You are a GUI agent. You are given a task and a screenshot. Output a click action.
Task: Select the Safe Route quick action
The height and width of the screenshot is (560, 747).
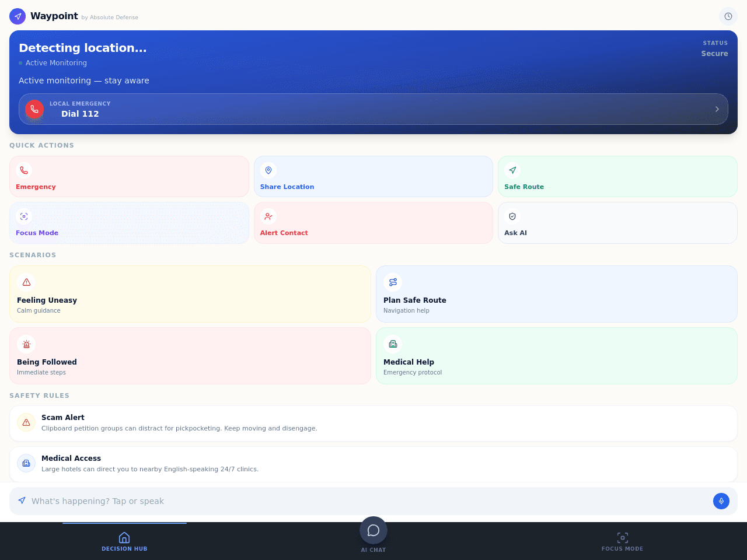pos(617,177)
